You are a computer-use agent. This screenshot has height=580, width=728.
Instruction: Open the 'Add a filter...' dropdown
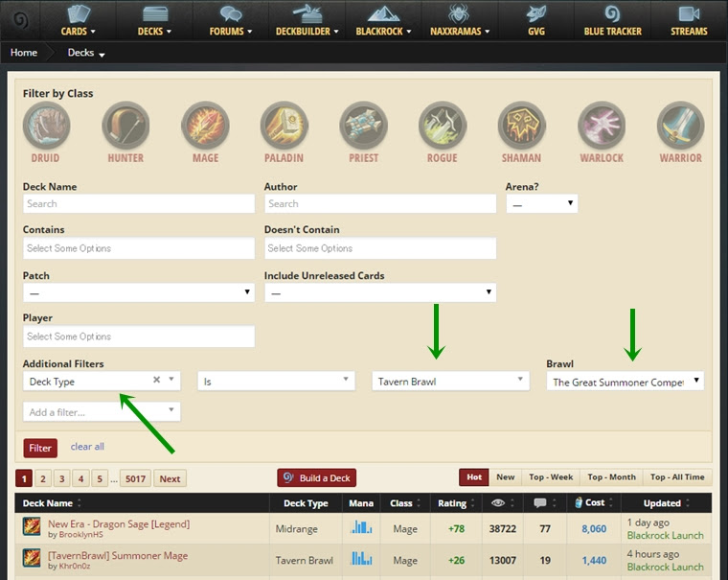click(102, 411)
